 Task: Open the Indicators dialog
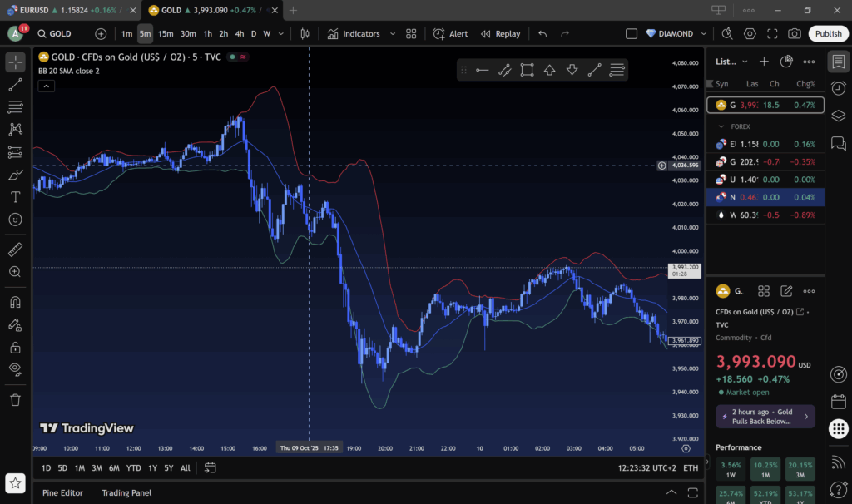click(x=354, y=34)
